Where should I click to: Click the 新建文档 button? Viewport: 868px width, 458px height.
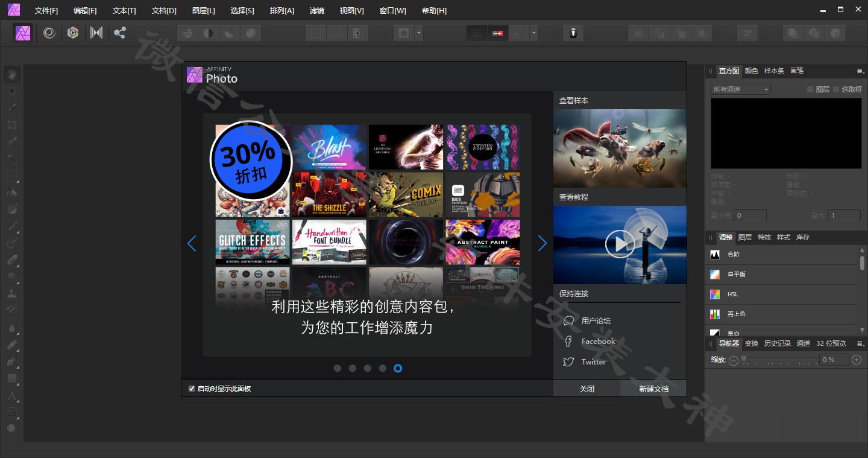click(x=653, y=389)
